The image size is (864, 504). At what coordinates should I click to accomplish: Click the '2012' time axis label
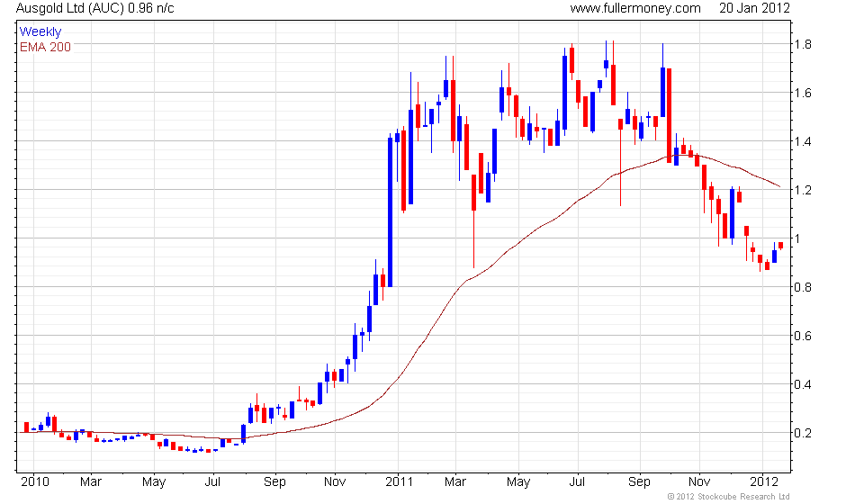coord(764,482)
